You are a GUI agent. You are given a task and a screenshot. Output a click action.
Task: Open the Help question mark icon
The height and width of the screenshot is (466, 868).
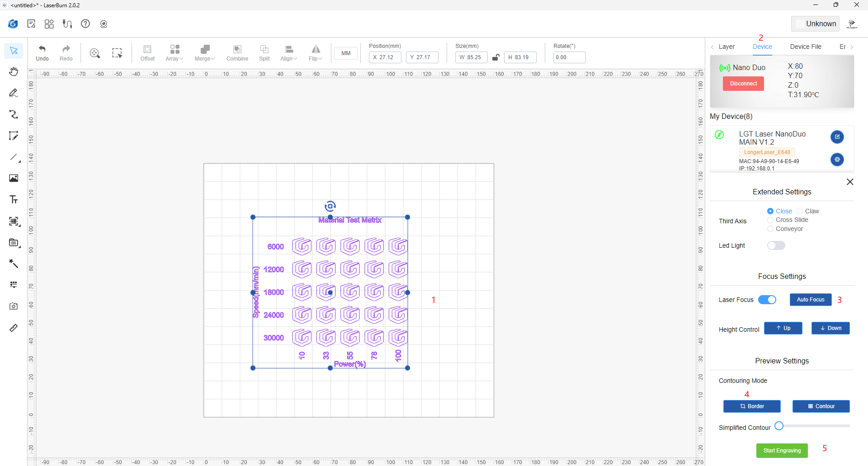point(85,24)
